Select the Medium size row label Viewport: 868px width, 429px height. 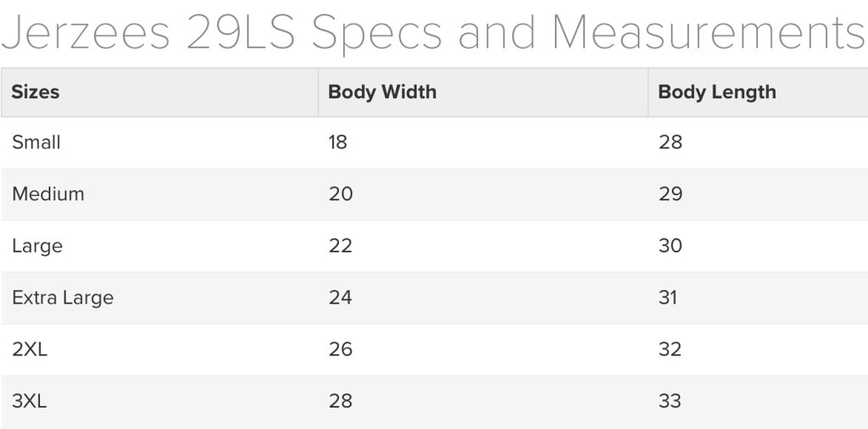pyautogui.click(x=48, y=194)
